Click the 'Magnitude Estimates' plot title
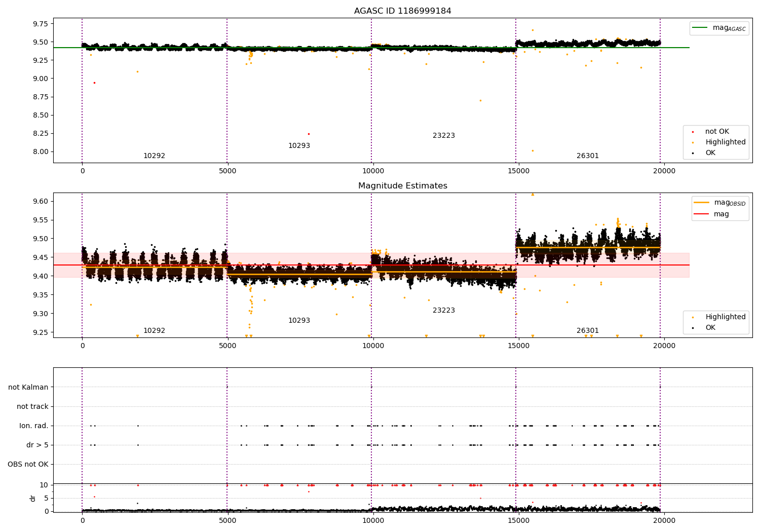 pos(402,186)
